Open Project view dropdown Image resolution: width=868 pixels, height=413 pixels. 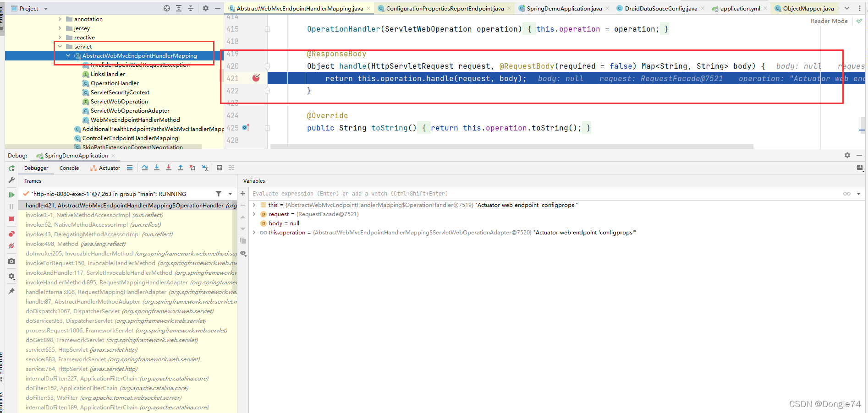45,9
